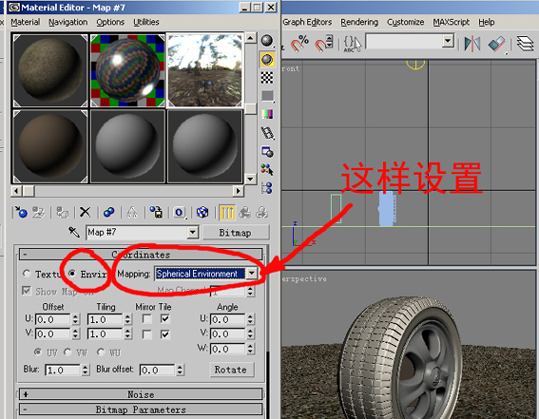The image size is (539, 419).
Task: Click Go Forward to Sibling icon
Action: (262, 212)
